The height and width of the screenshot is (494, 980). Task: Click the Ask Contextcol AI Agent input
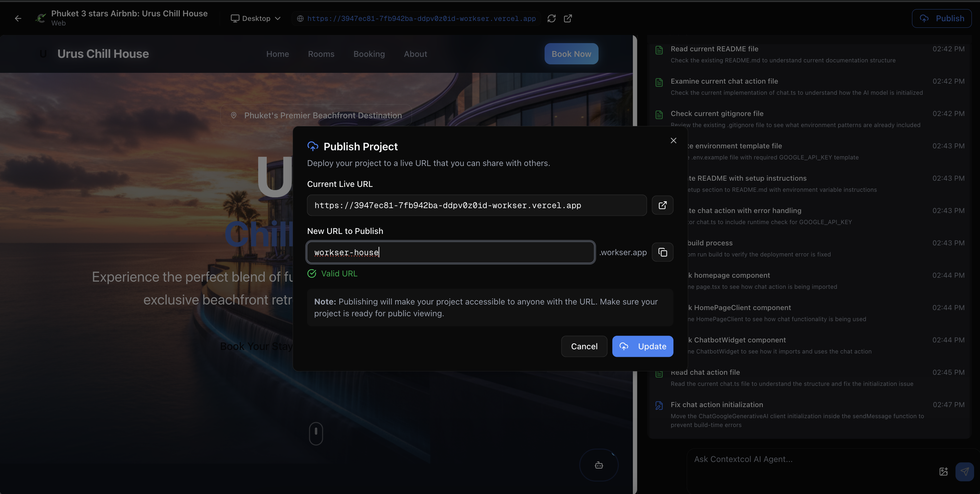pyautogui.click(x=810, y=459)
